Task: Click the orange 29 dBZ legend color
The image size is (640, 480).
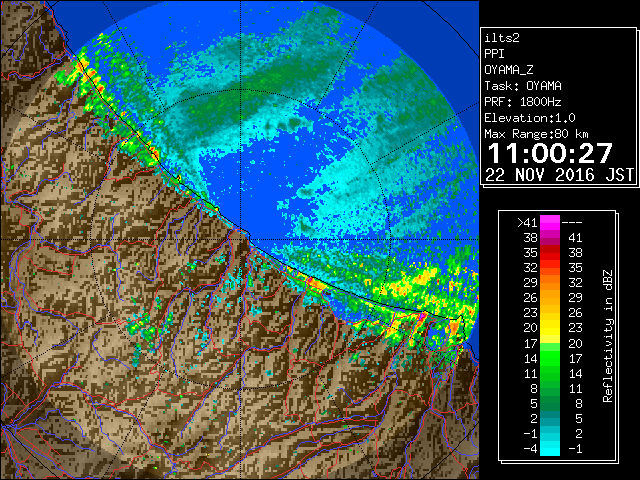Action: pyautogui.click(x=550, y=283)
